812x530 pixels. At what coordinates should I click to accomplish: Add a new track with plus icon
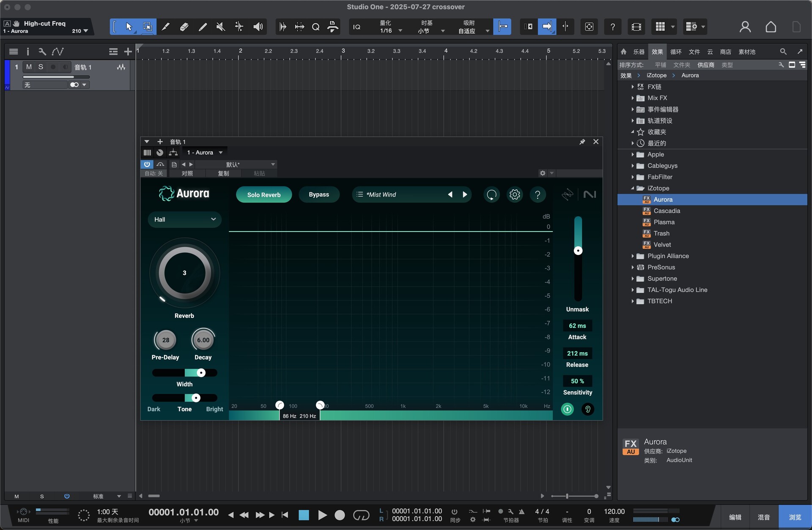click(128, 52)
